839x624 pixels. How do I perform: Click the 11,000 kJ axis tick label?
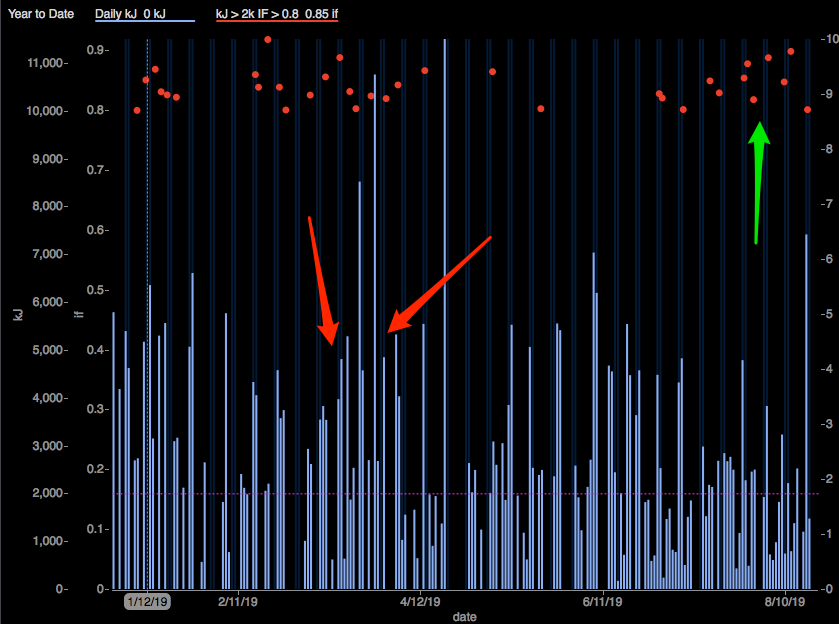click(x=46, y=63)
